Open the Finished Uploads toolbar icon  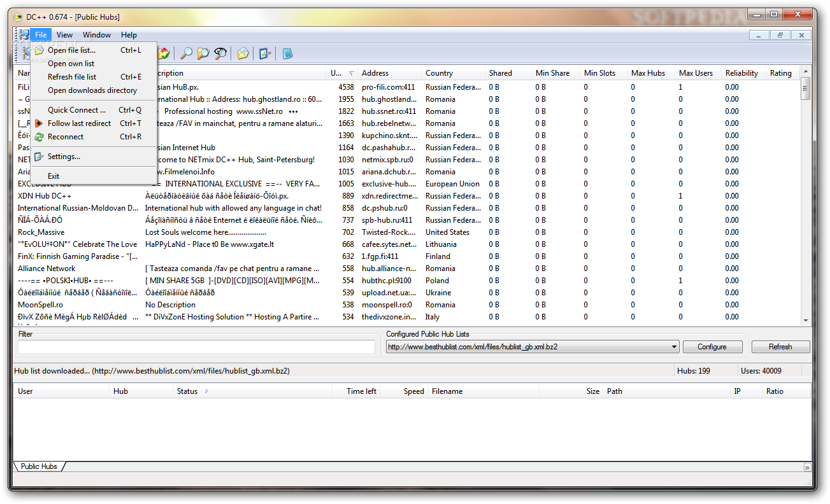tap(164, 53)
